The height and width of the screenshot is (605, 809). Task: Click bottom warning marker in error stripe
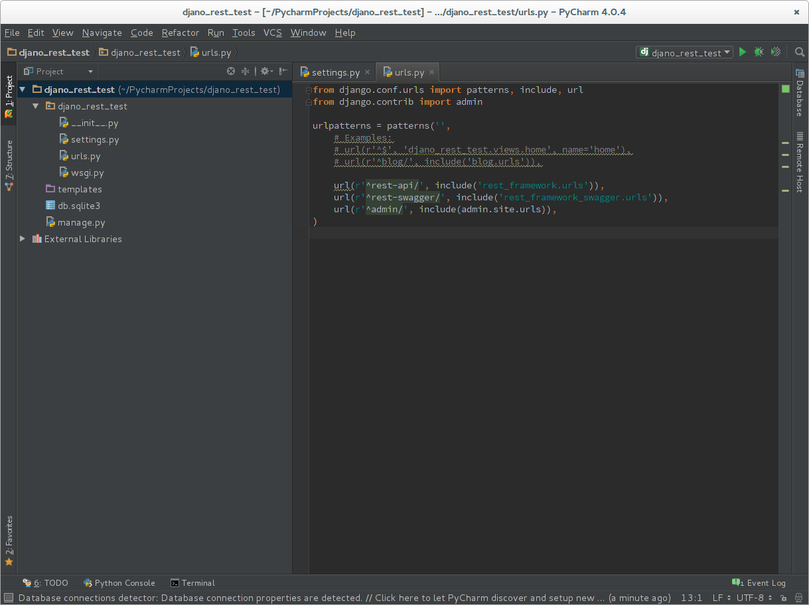(785, 191)
